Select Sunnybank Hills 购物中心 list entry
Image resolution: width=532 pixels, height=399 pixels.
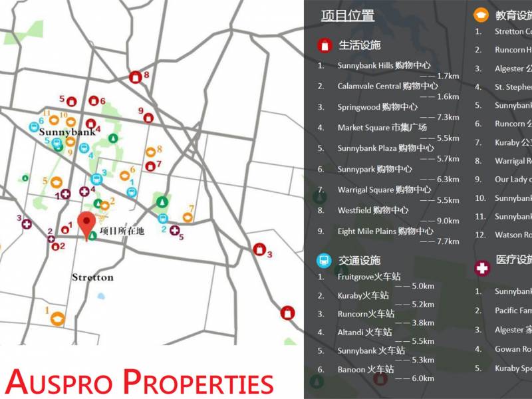[384, 65]
